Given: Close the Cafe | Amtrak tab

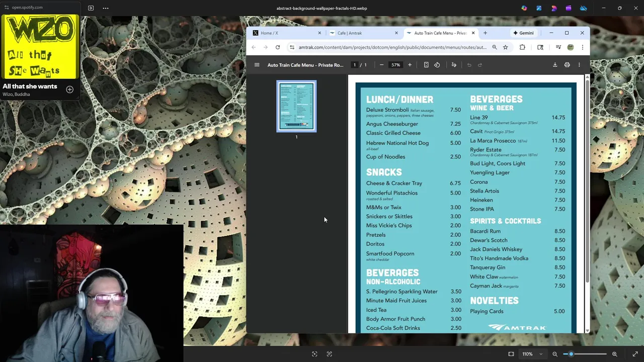Looking at the screenshot, I should pos(396,33).
